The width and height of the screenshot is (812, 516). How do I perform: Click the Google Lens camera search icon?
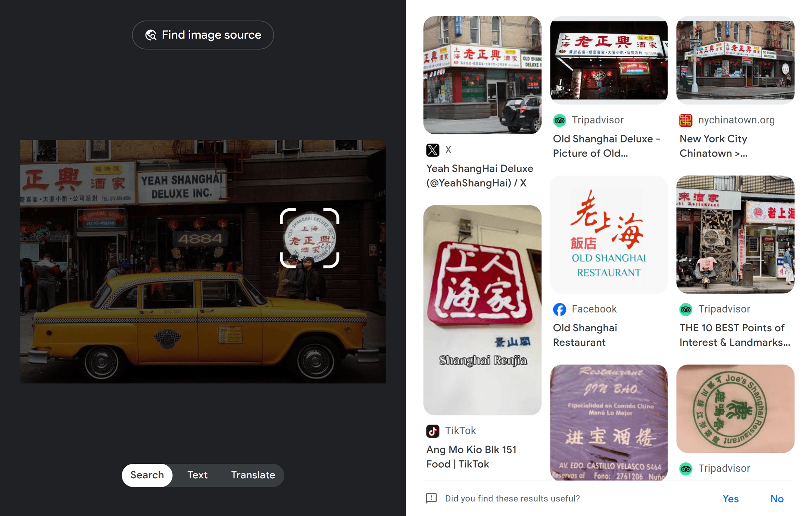(151, 34)
